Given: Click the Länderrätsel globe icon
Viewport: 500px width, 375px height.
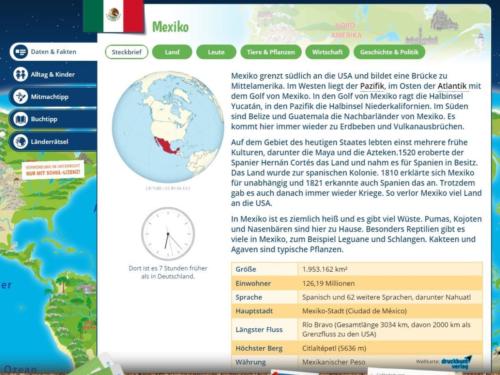Looking at the screenshot, I should 21,141.
